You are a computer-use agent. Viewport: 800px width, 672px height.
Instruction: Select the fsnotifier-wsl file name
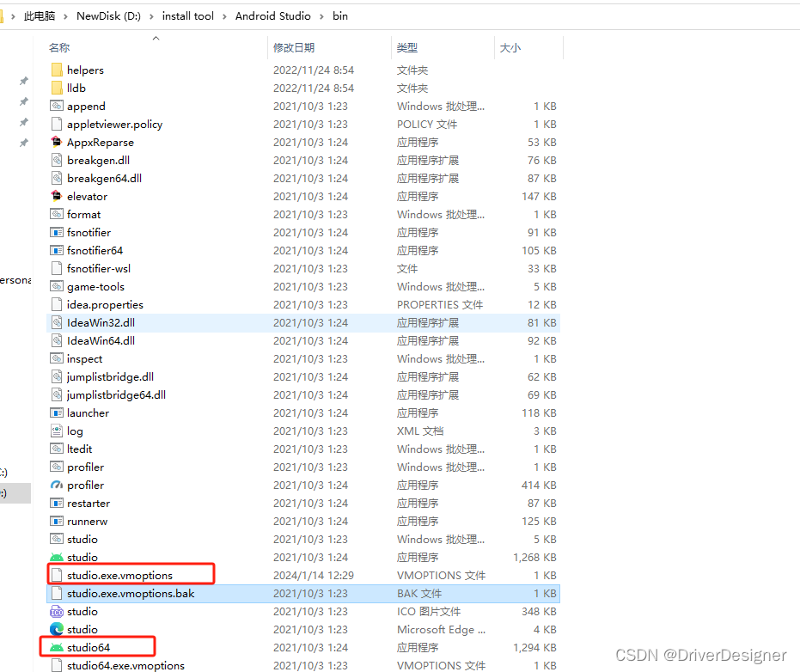[x=99, y=268]
